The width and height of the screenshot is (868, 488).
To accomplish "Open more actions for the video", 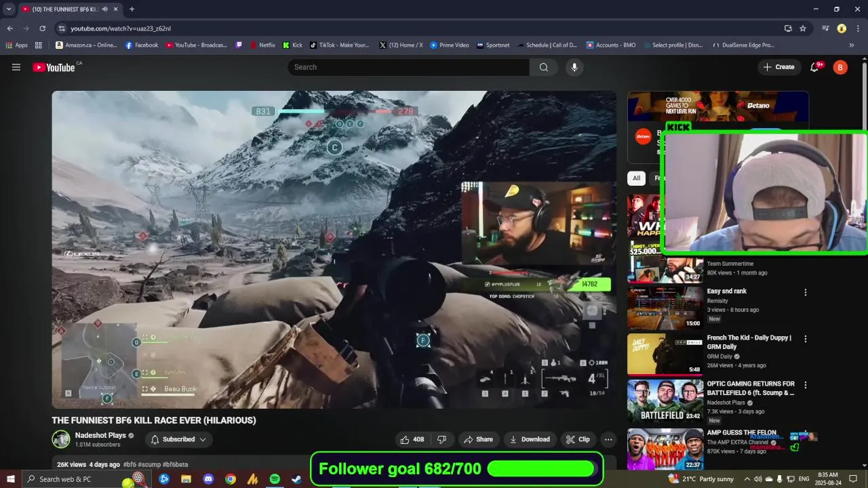I will 608,439.
